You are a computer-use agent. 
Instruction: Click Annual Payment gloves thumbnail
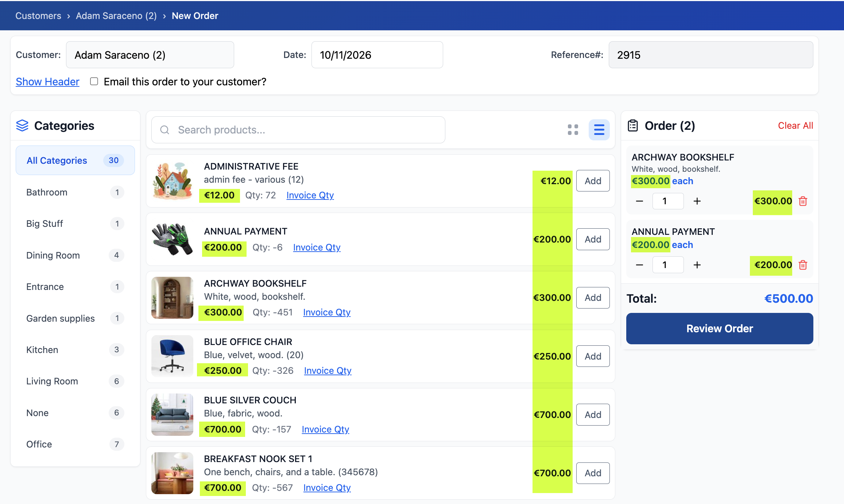172,239
